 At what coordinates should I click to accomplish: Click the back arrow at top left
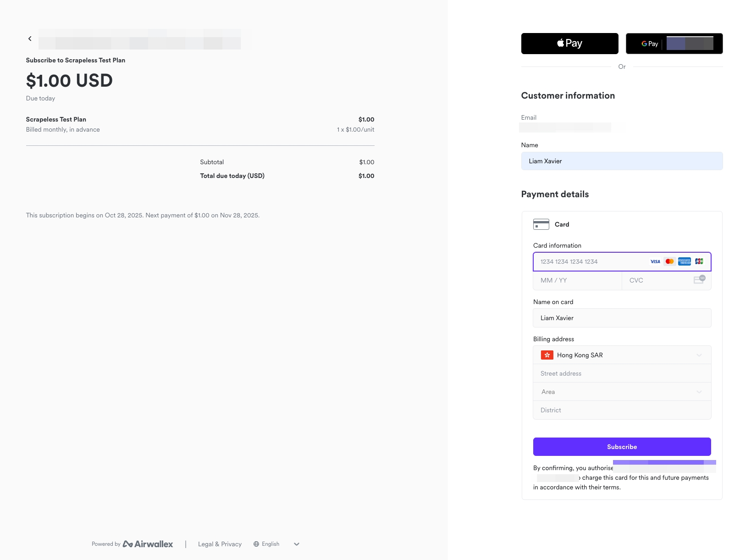pos(29,39)
